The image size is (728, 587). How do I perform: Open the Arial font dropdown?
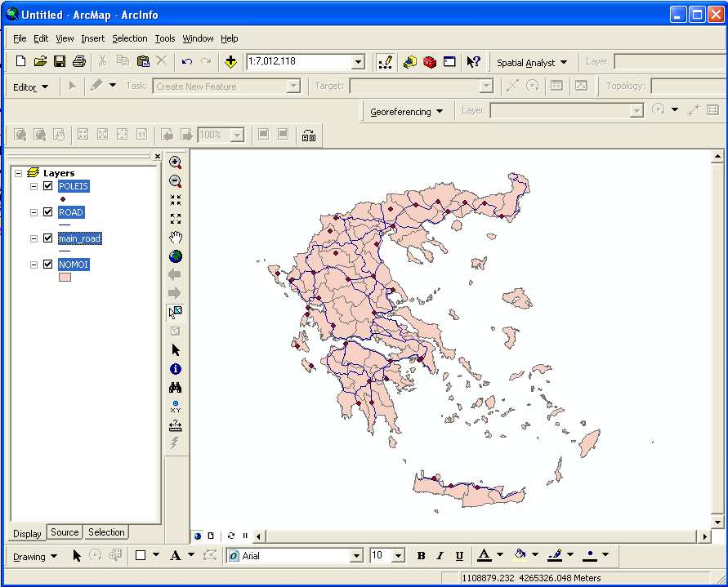pyautogui.click(x=356, y=555)
